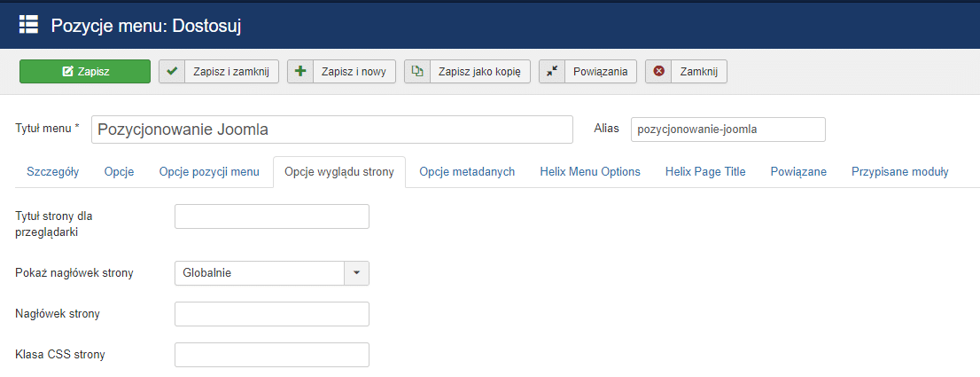Viewport: 980px width, 377px height.
Task: Click the Zapisz i nowy button label
Action: pyautogui.click(x=354, y=71)
